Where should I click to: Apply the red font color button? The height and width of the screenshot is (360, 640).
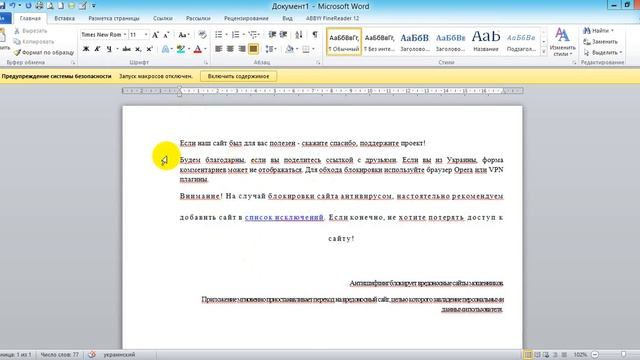click(x=198, y=49)
